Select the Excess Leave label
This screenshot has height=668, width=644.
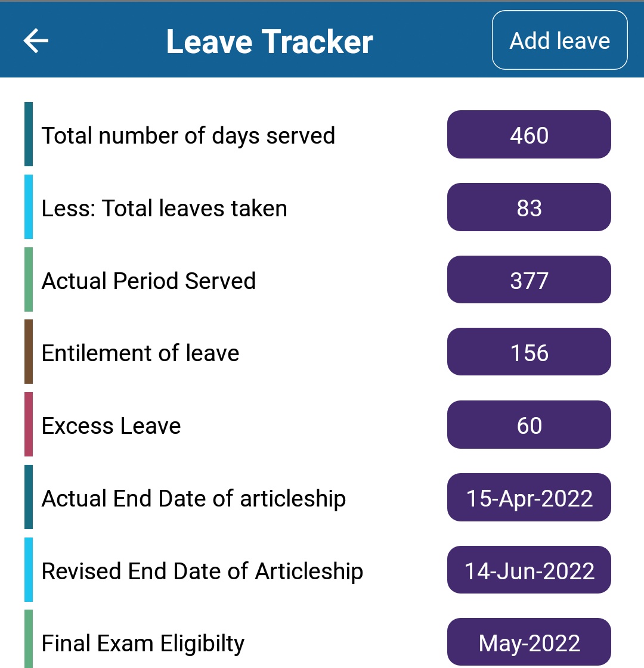[112, 425]
